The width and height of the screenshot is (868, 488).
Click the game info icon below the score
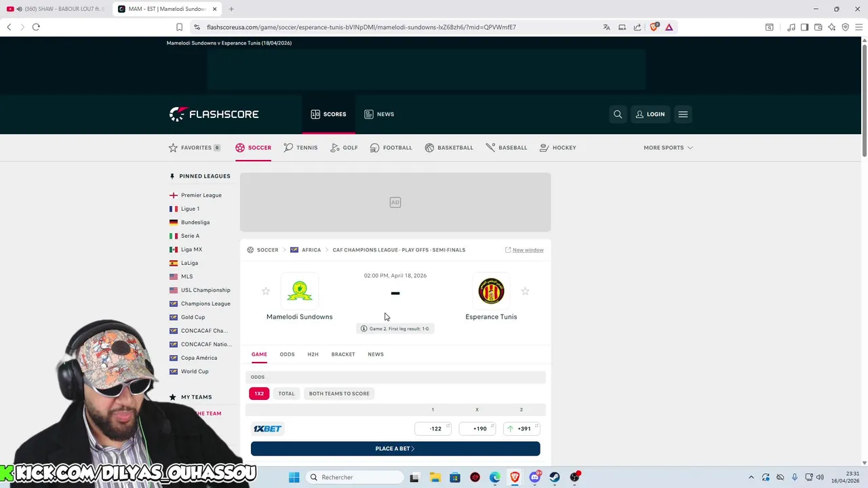point(364,329)
